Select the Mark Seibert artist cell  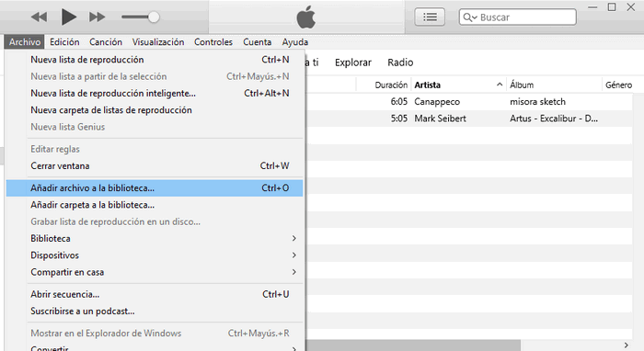[x=441, y=119]
